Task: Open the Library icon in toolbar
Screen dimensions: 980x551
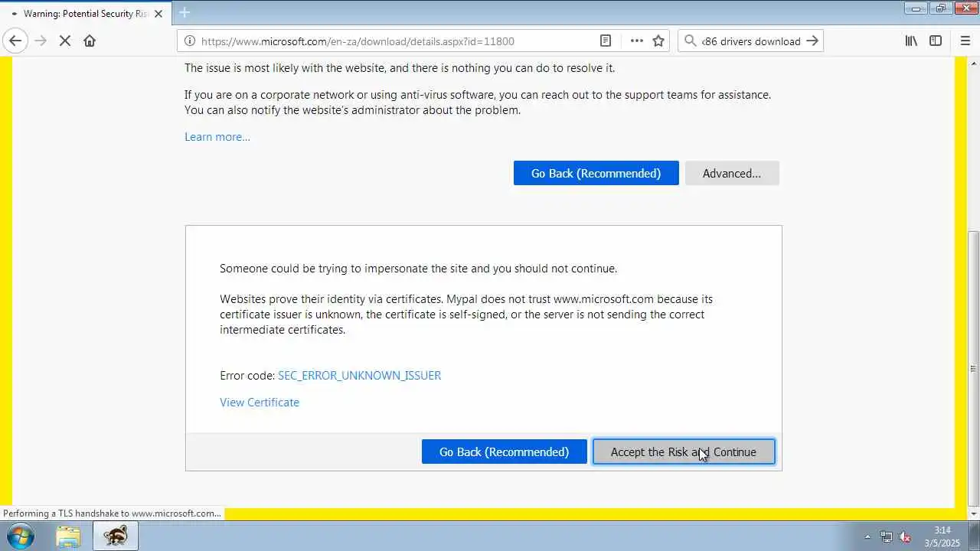Action: pos(911,41)
